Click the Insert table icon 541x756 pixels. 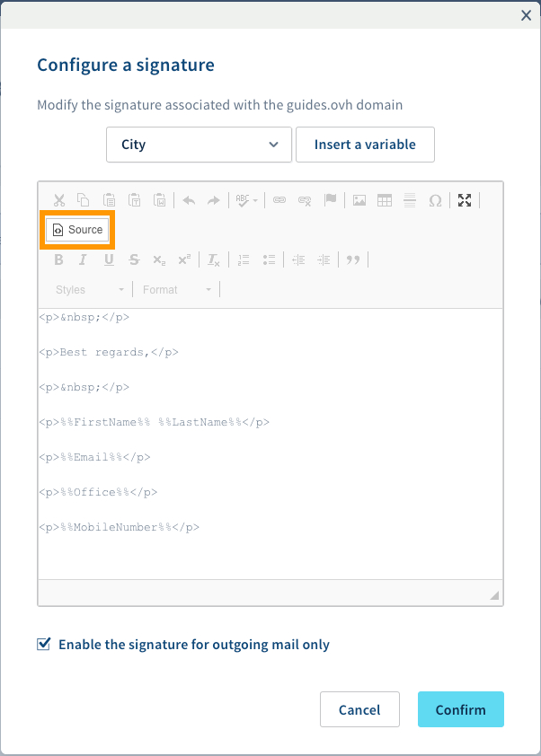tap(384, 200)
